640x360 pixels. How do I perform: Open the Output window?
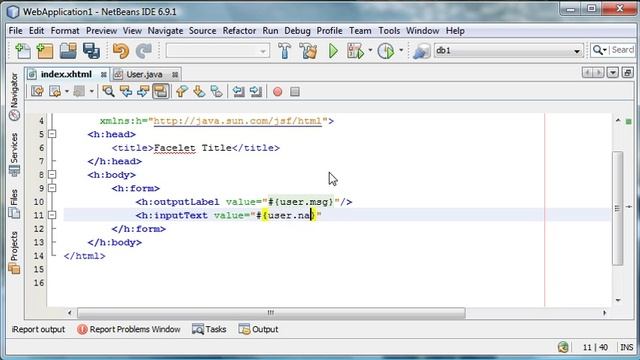258,329
